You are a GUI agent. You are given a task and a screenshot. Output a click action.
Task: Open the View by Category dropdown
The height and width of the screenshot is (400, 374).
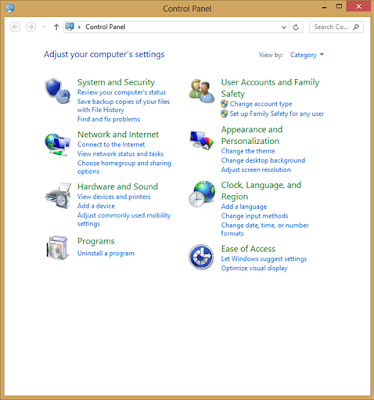pos(307,55)
